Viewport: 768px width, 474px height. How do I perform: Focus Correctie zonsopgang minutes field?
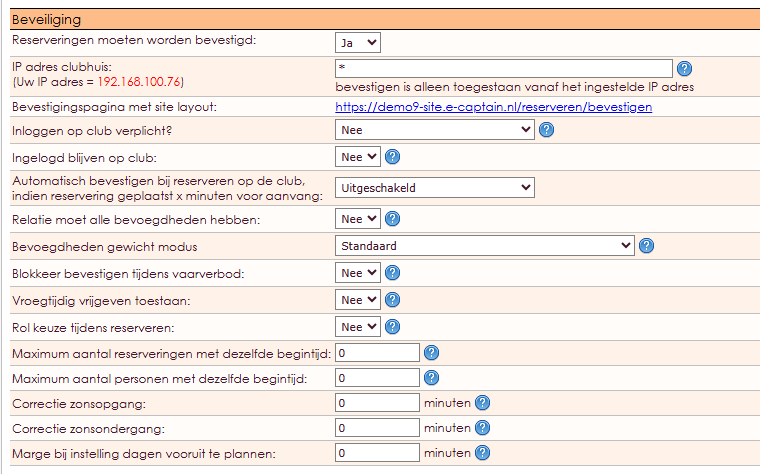(x=377, y=403)
